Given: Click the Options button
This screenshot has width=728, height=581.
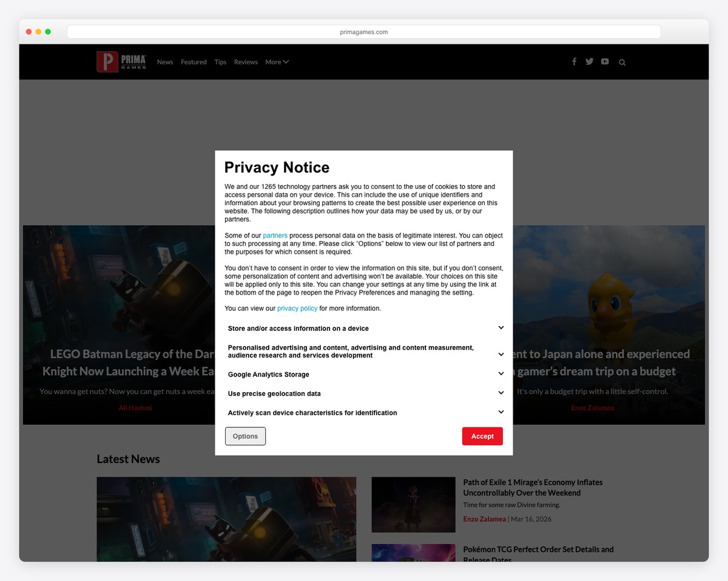Looking at the screenshot, I should [x=245, y=436].
